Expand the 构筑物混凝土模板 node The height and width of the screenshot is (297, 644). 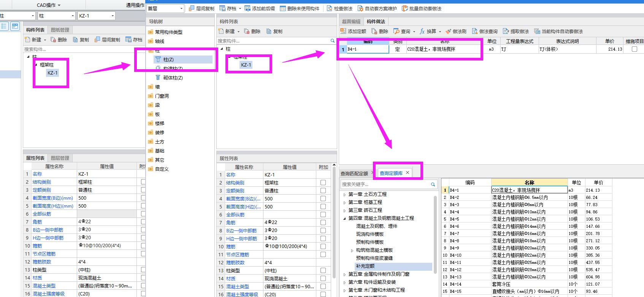352,250
